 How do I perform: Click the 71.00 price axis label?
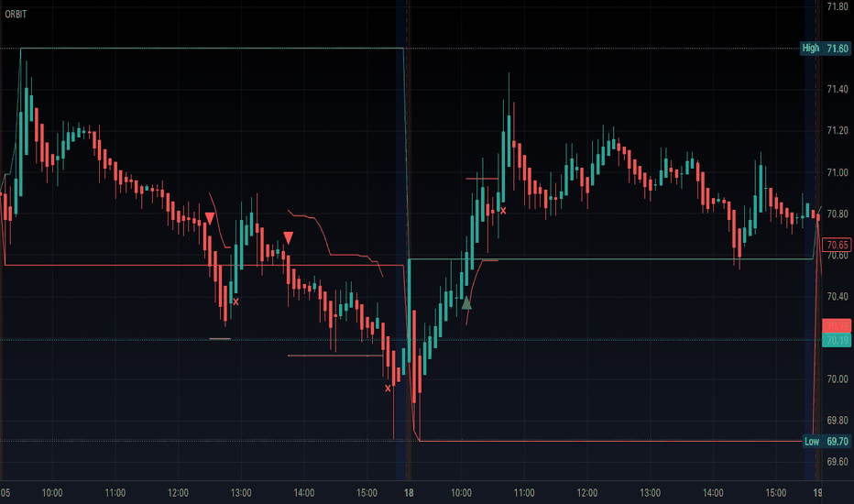pyautogui.click(x=838, y=172)
